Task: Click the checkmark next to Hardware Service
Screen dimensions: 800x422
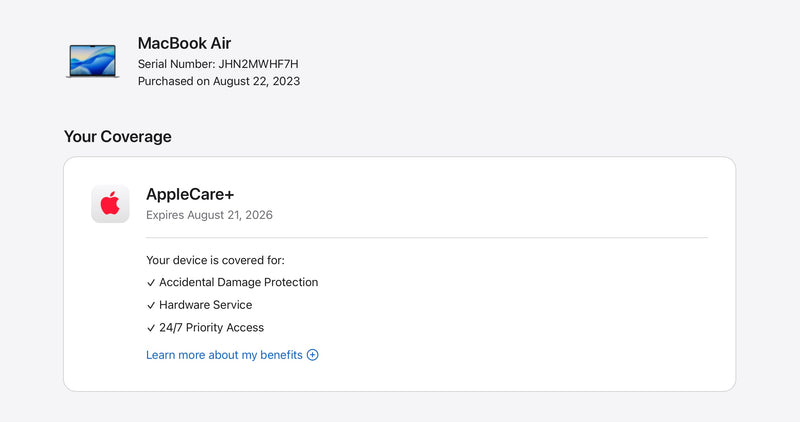Action: [151, 305]
